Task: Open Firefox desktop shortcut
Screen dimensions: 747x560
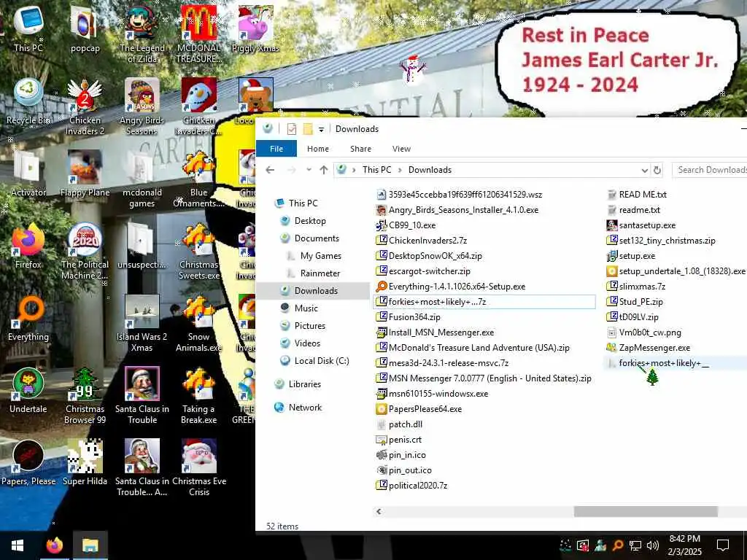Action: [28, 246]
